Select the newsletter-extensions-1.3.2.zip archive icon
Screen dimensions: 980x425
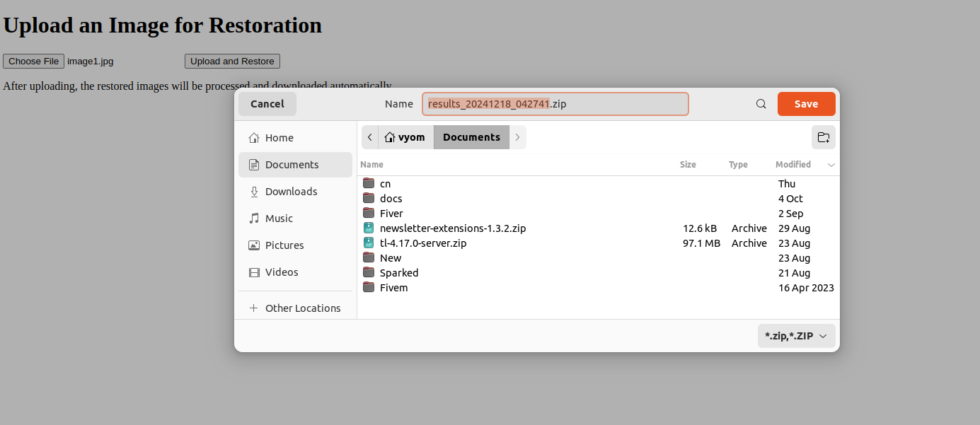click(x=369, y=228)
